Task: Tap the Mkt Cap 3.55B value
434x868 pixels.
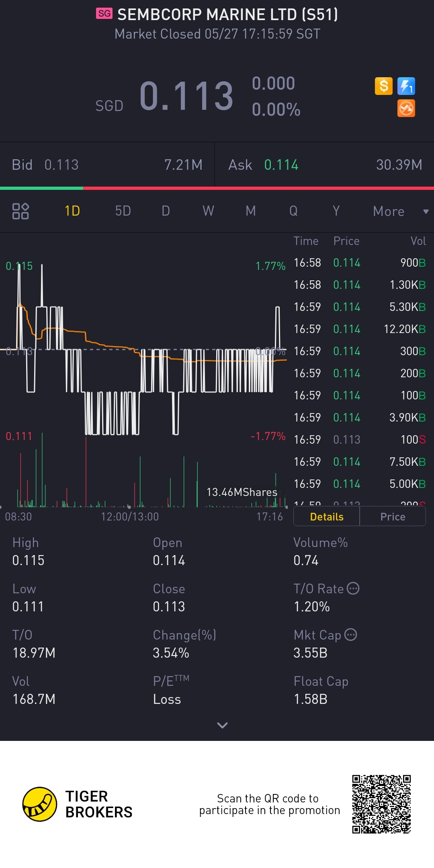Action: point(310,653)
